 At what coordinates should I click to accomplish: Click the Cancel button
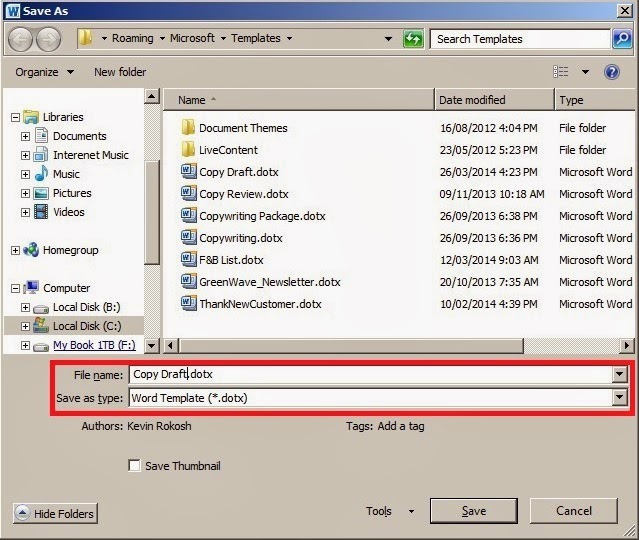(x=574, y=511)
